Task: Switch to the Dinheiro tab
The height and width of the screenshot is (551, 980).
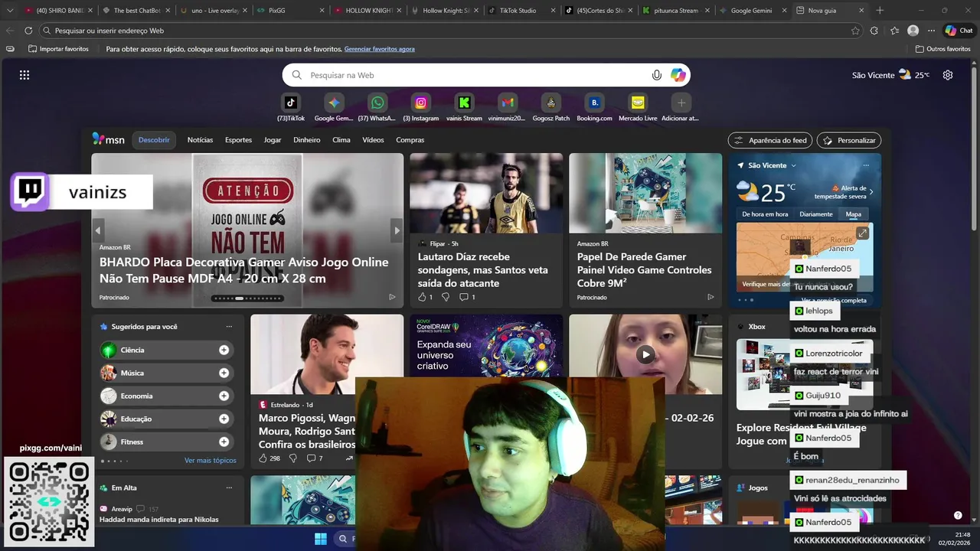Action: (x=307, y=140)
